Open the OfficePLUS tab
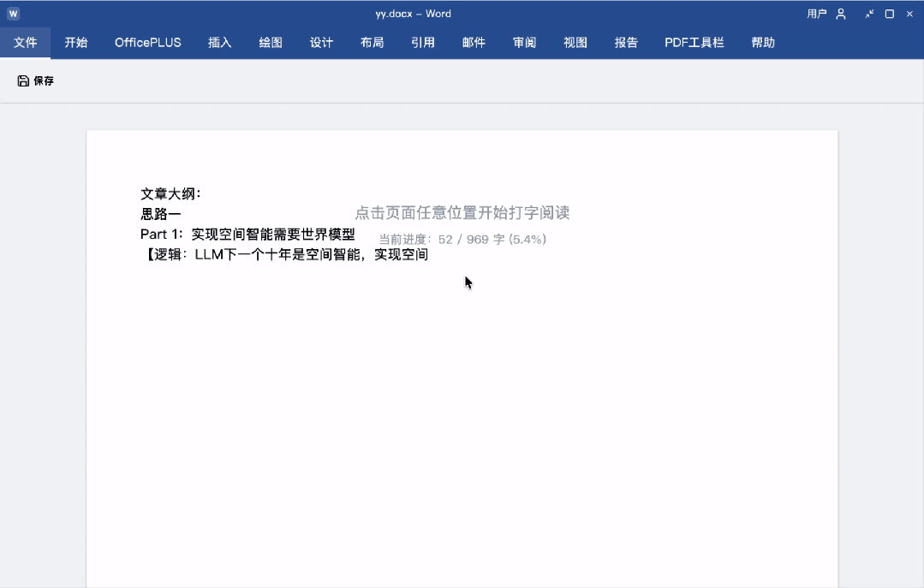Image resolution: width=924 pixels, height=588 pixels. coord(148,42)
